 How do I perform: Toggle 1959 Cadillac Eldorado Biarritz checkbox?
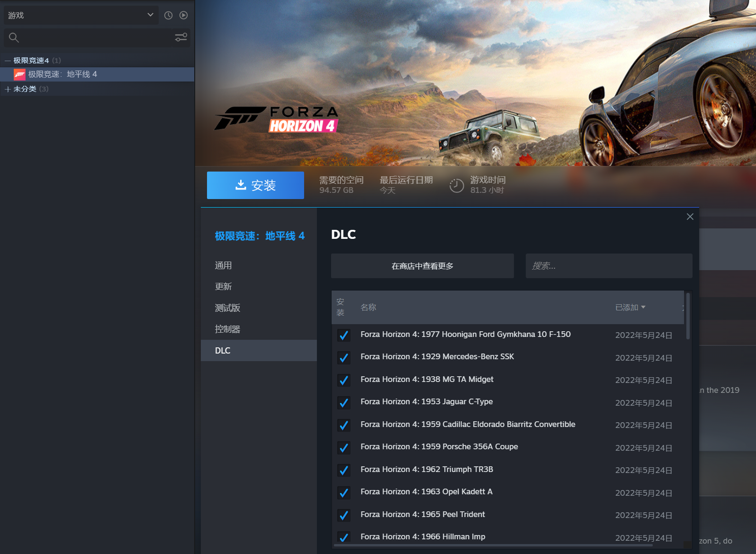pyautogui.click(x=344, y=425)
